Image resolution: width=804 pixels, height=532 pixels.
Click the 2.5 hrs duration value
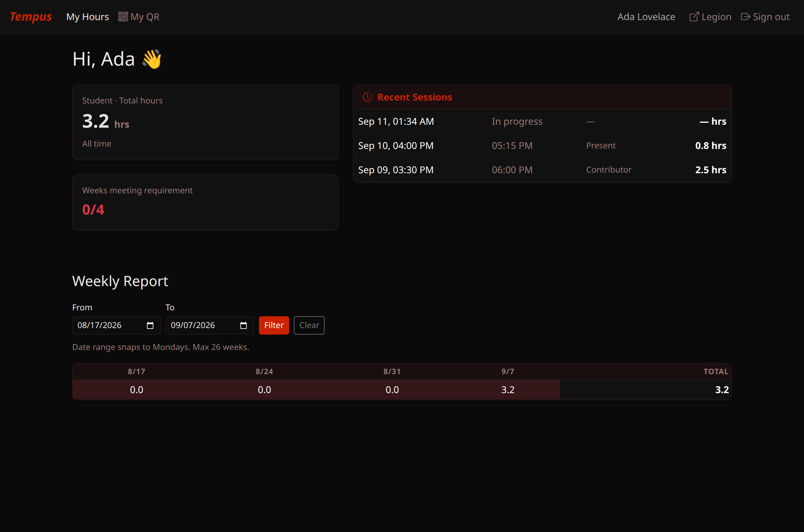click(711, 170)
